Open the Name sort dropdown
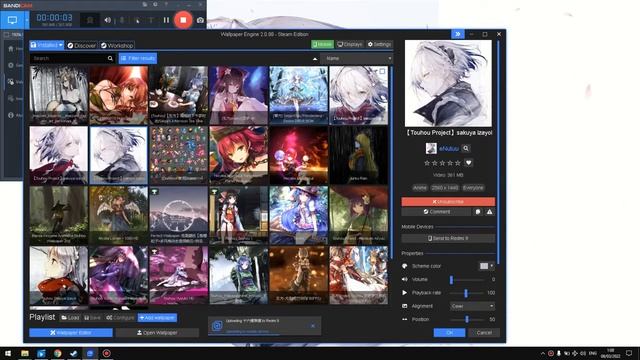The height and width of the screenshot is (360, 640). 357,58
